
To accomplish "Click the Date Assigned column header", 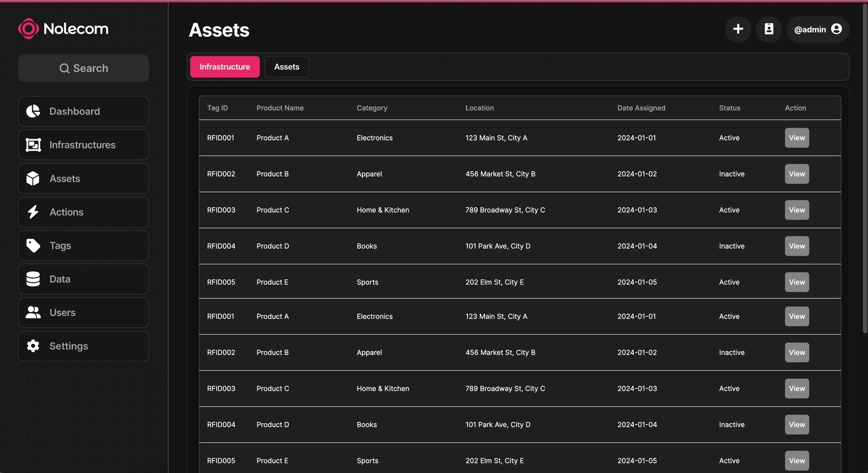I will pos(641,108).
